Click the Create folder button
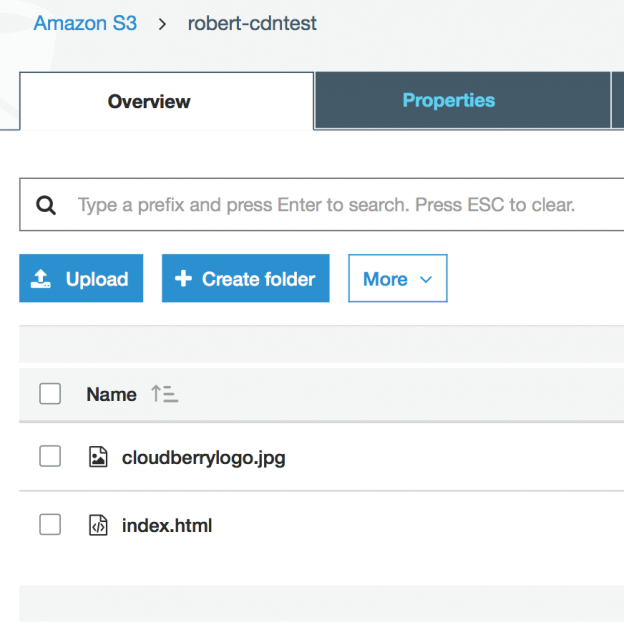Viewport: 624px width, 643px height. (x=246, y=278)
